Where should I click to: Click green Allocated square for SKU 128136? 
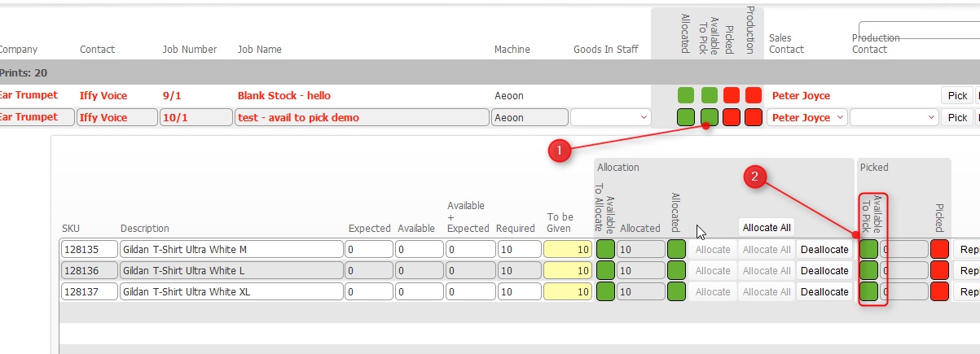click(676, 270)
